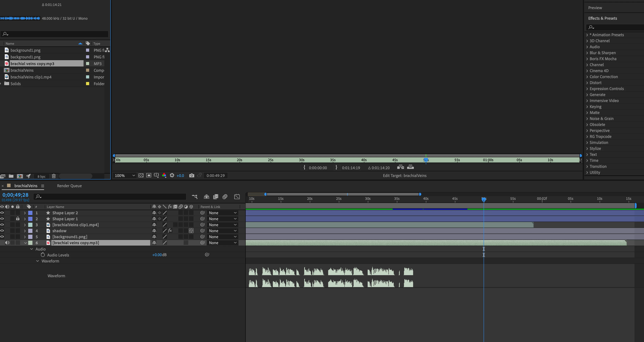This screenshot has width=644, height=342.
Task: Open the brachialVeins timeline panel menu
Action: click(42, 186)
